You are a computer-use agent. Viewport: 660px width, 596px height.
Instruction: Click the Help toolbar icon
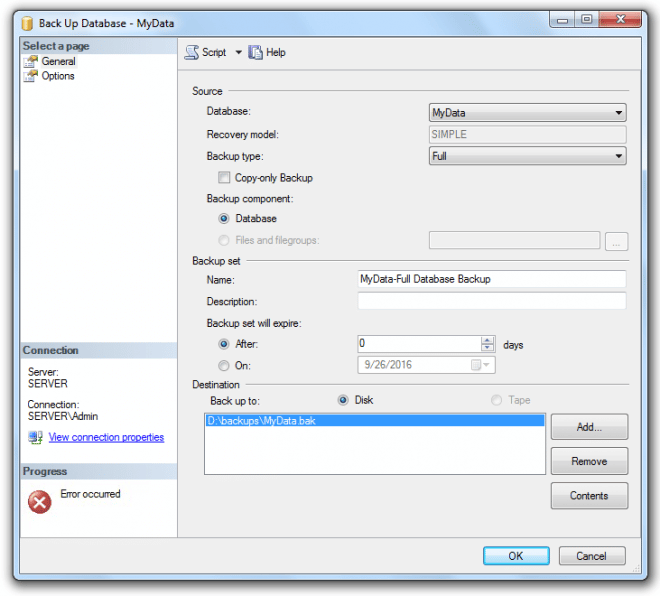[x=255, y=53]
